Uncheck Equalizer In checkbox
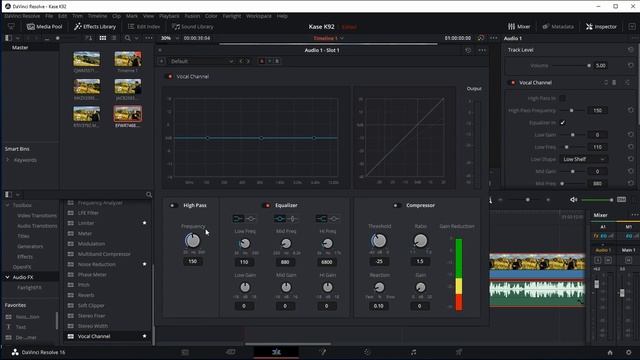640x360 pixels. coord(562,122)
